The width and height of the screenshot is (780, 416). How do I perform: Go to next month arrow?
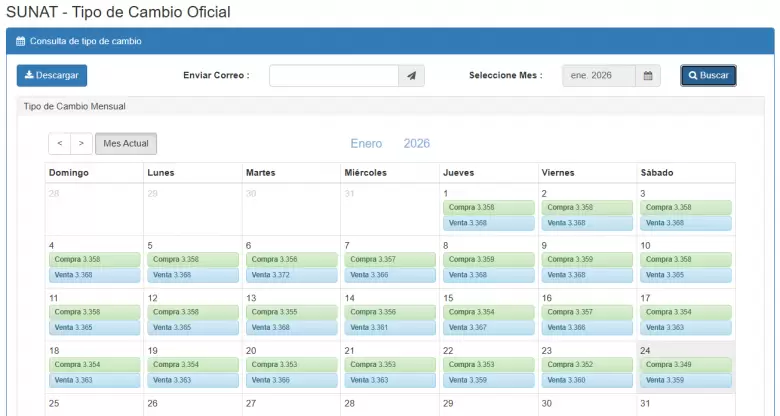click(82, 144)
